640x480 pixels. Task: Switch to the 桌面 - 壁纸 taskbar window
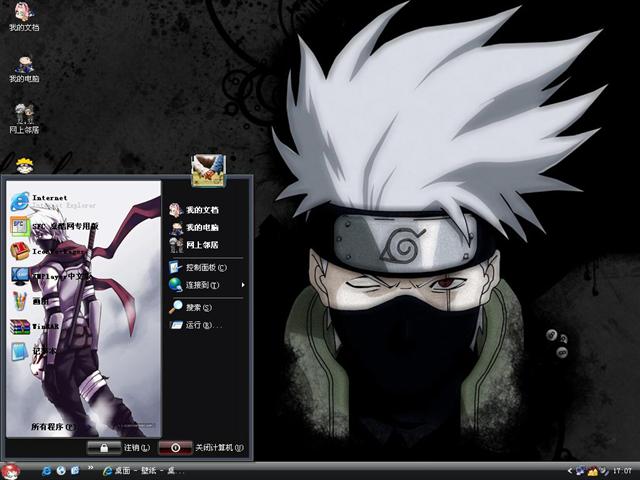tap(143, 471)
